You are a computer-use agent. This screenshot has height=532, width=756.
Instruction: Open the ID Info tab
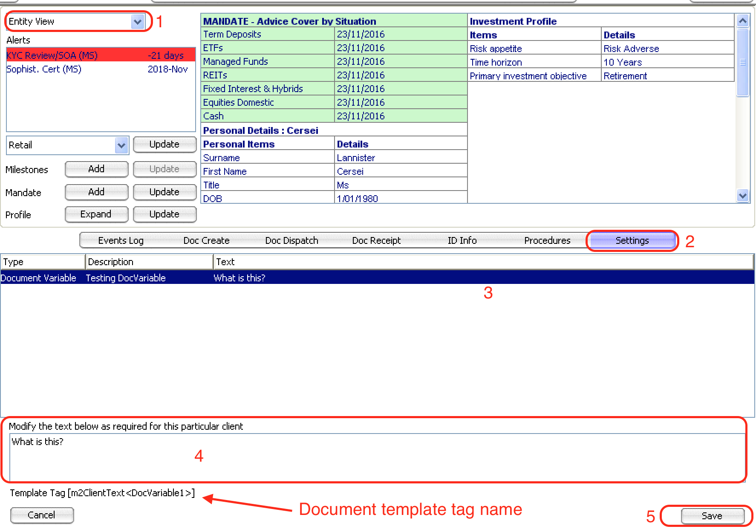coord(462,241)
